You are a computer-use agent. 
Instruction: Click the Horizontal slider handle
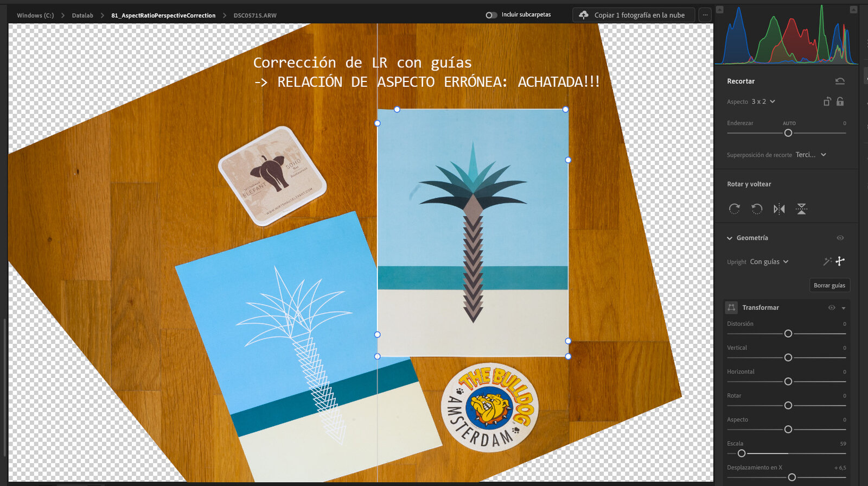(x=788, y=381)
